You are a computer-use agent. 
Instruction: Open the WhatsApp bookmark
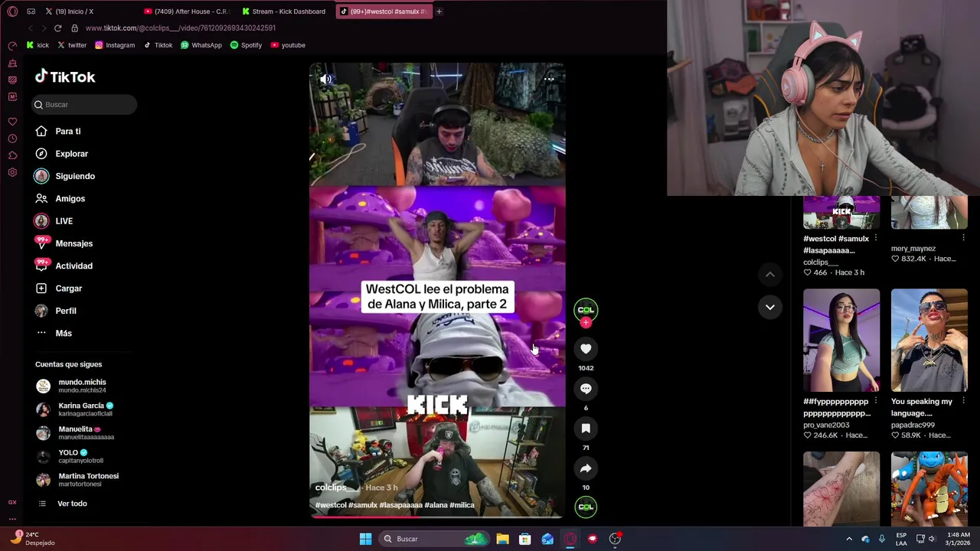pos(201,45)
